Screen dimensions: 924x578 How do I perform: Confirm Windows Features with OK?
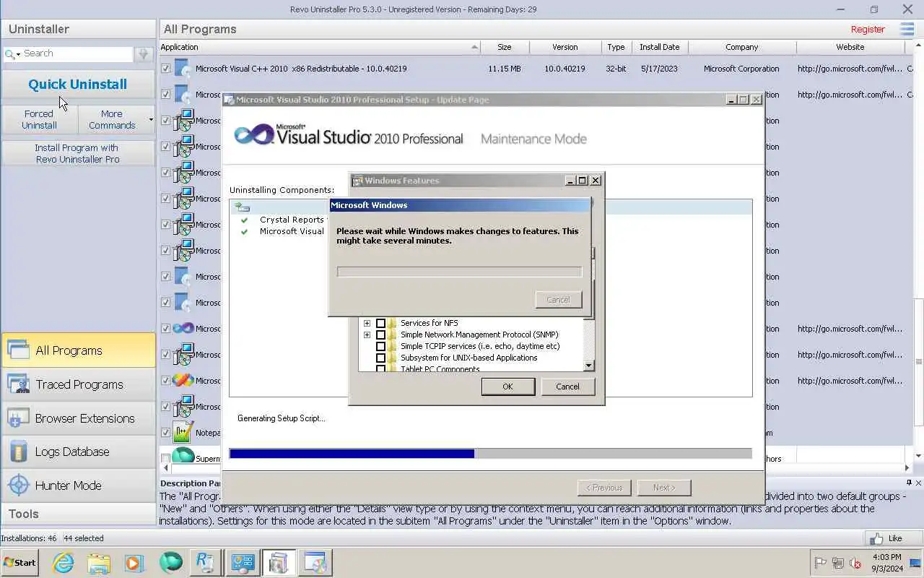[x=507, y=387]
